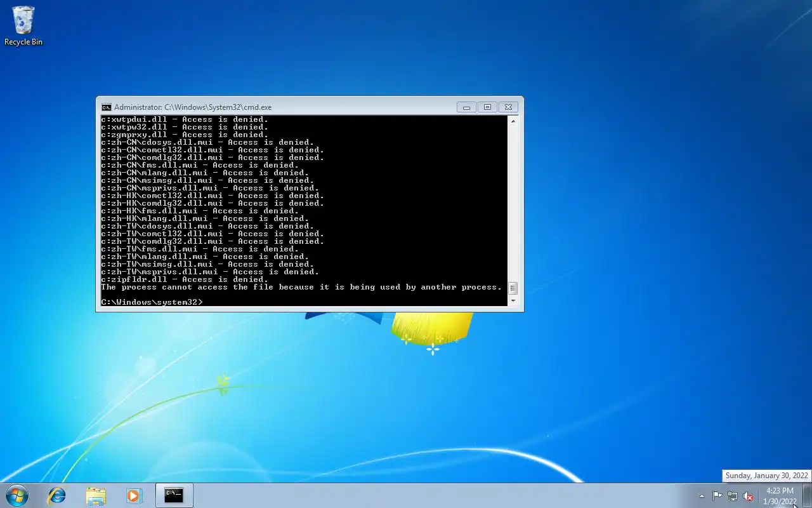Close the cmd.exe window
812x508 pixels.
click(x=508, y=107)
